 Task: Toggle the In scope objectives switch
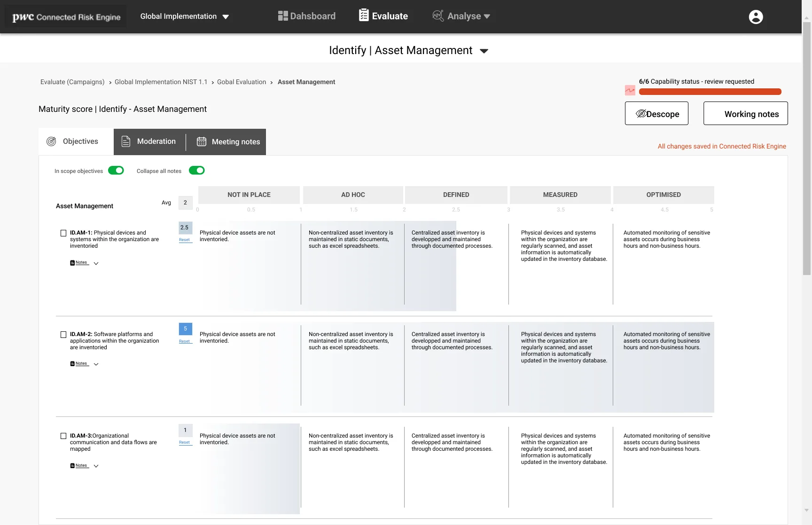click(116, 171)
